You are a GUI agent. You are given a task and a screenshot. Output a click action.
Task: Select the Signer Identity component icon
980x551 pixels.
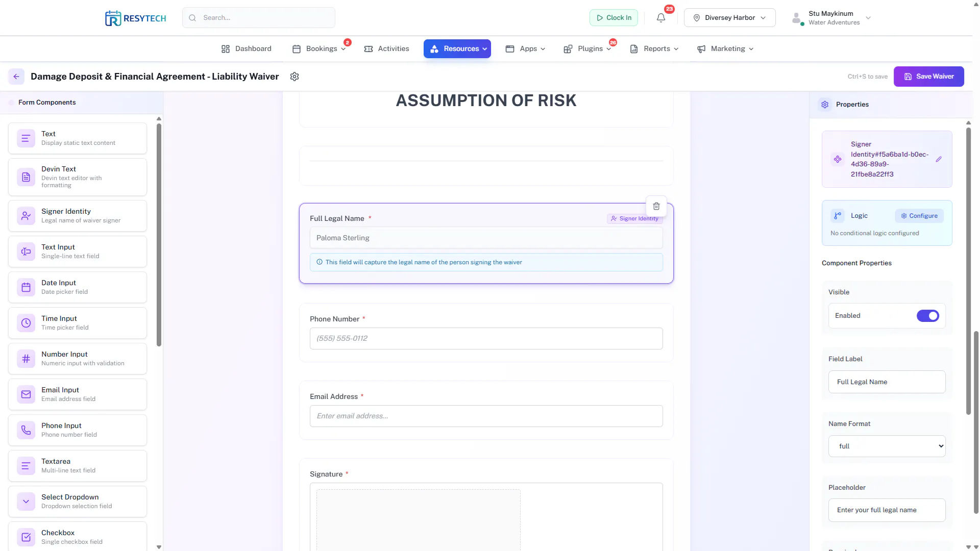(x=26, y=216)
